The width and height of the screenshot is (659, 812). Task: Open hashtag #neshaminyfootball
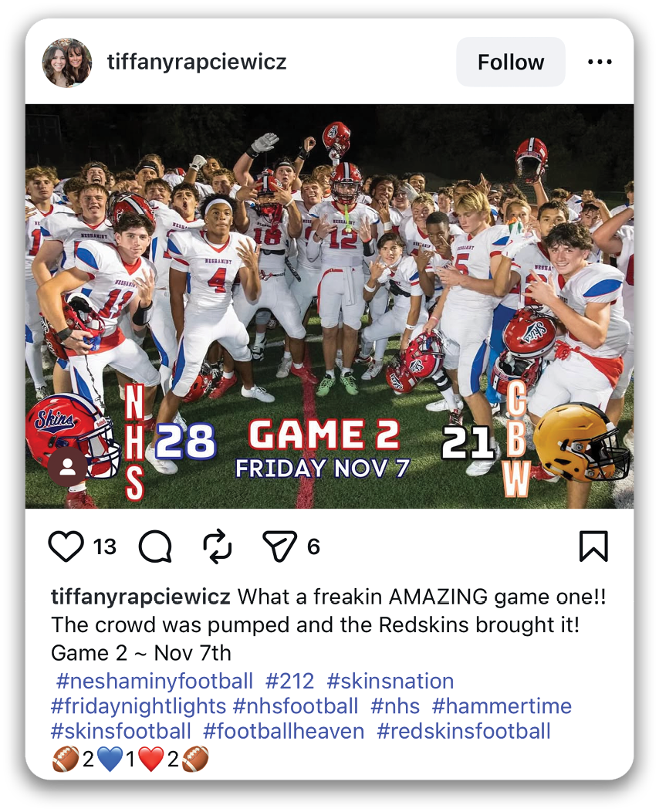point(154,681)
